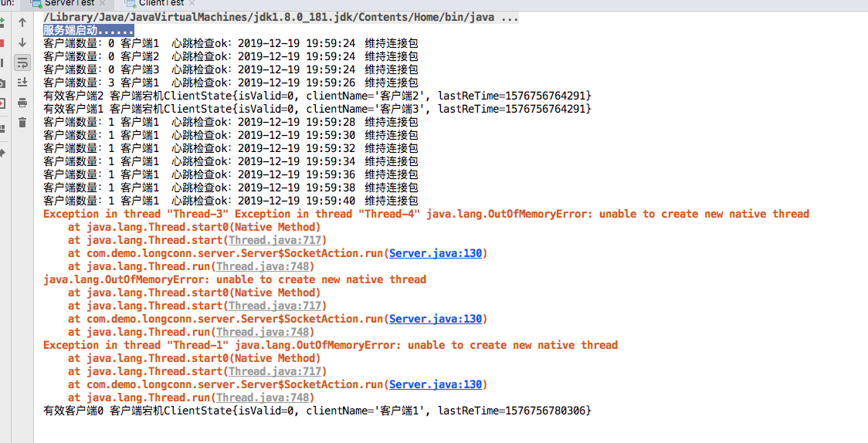This screenshot has width=868, height=443.
Task: Click the heartbeat line timestamped 19:59:28
Action: click(x=230, y=122)
